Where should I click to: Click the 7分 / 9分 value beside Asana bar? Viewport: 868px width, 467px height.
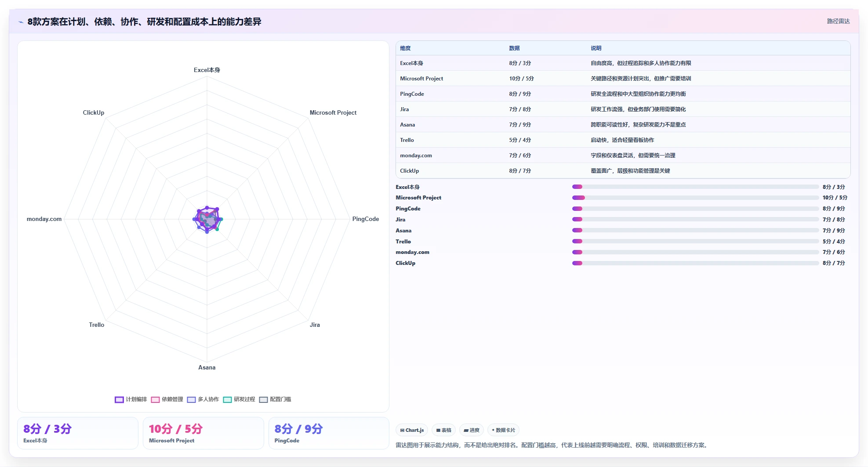834,231
